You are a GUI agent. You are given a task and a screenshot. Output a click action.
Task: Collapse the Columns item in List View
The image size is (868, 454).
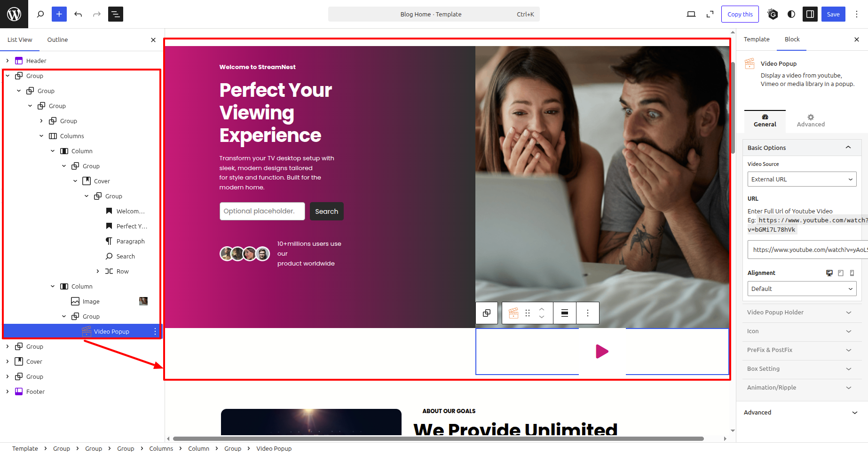click(x=41, y=136)
